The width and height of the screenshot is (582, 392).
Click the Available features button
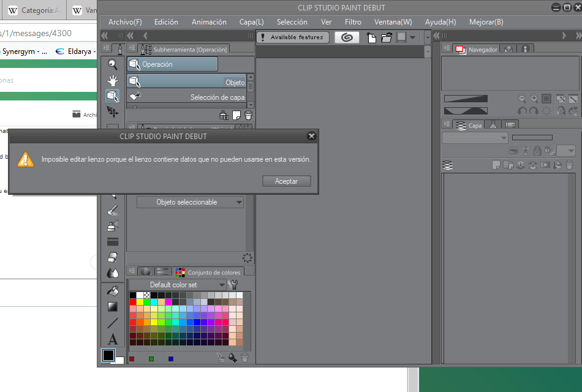tap(293, 37)
